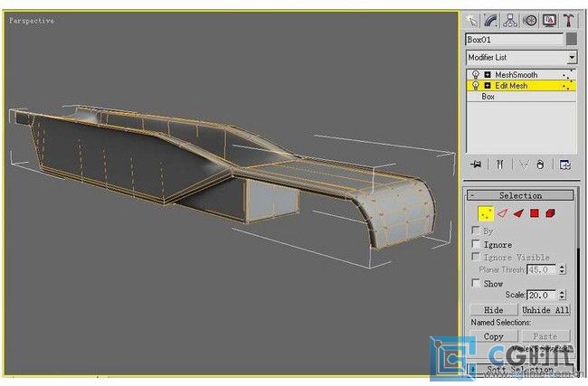Image resolution: width=588 pixels, height=386 pixels.
Task: Expand the Edit Mesh modifier plus sign
Action: [x=487, y=86]
